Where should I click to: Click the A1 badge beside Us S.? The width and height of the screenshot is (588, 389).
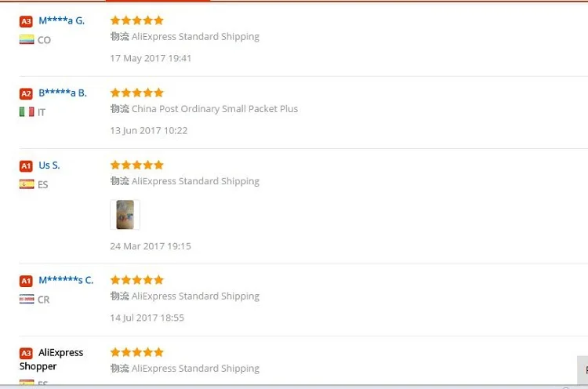click(26, 165)
